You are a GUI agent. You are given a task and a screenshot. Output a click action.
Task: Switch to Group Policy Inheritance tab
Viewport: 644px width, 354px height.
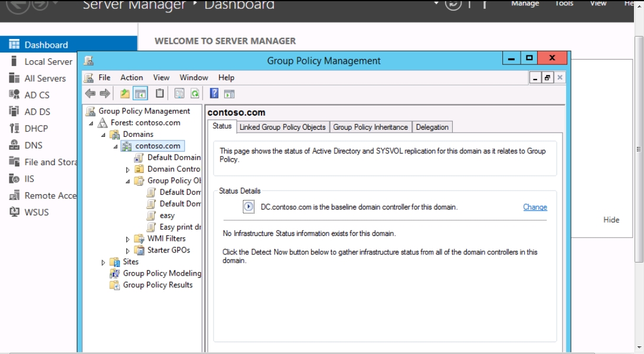[x=371, y=127]
